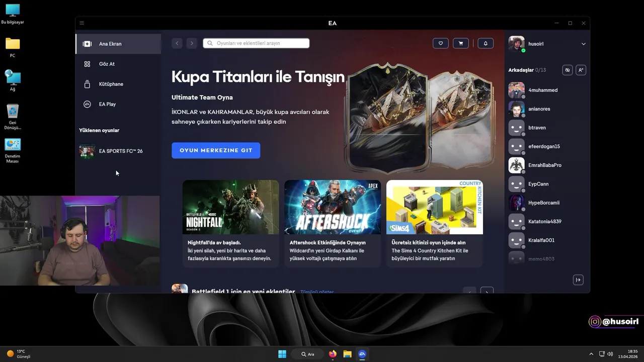Click Nightfall'da av başladı headline
Viewport: 644px width, 362px height.
click(214, 242)
